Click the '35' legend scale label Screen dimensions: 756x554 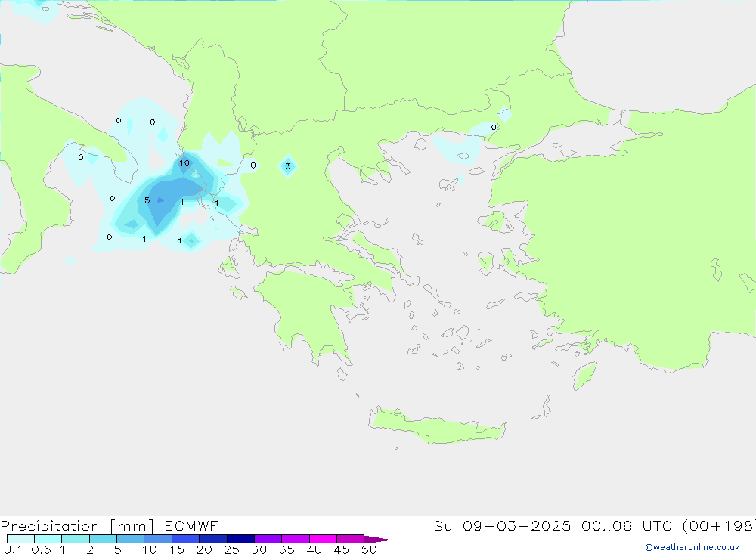pos(287,549)
